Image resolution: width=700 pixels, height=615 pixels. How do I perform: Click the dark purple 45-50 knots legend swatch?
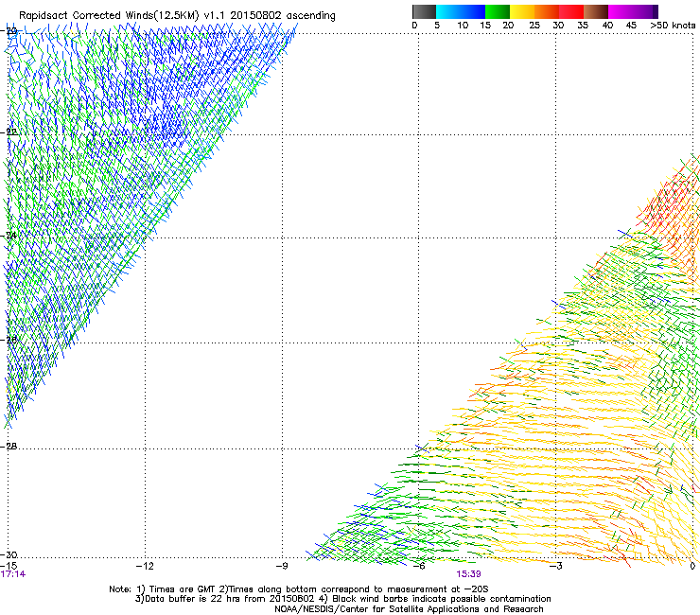coord(645,11)
